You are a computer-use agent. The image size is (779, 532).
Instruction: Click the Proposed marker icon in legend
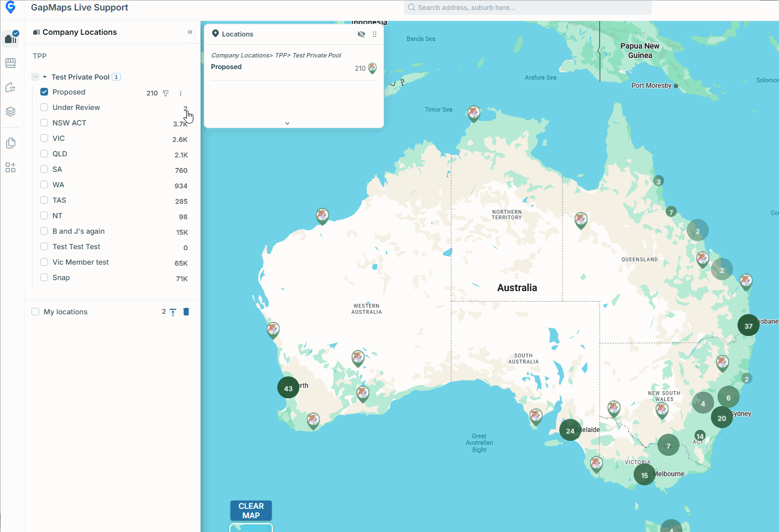pyautogui.click(x=372, y=68)
